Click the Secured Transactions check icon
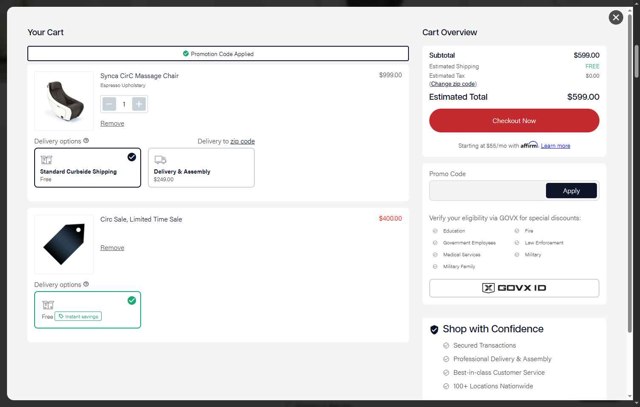The image size is (640, 407). (446, 345)
